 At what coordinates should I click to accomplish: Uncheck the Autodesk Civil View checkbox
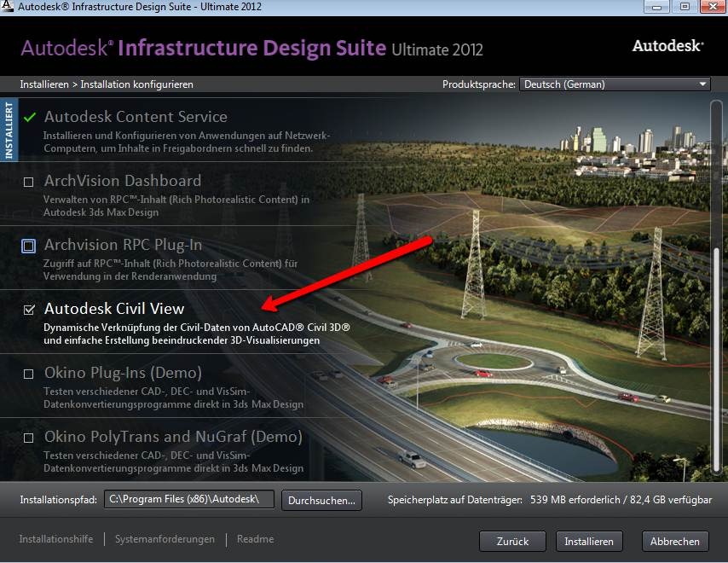pos(29,310)
